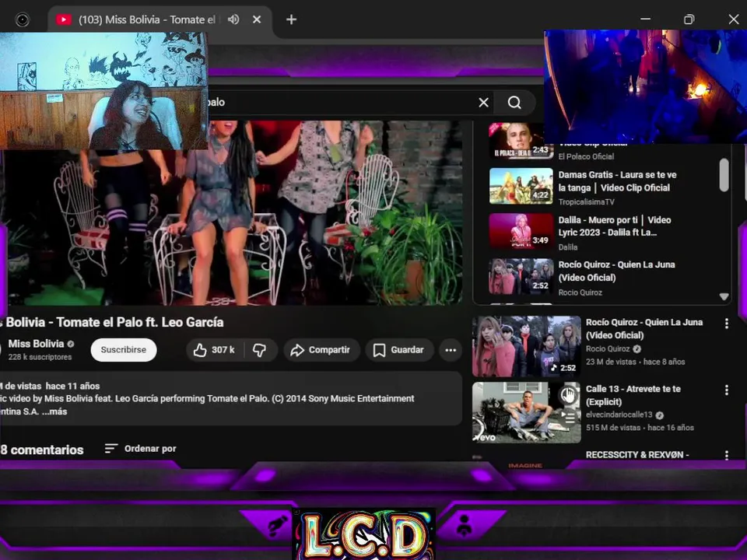The image size is (747, 560).
Task: Clear the YouTube search field
Action: tap(483, 103)
